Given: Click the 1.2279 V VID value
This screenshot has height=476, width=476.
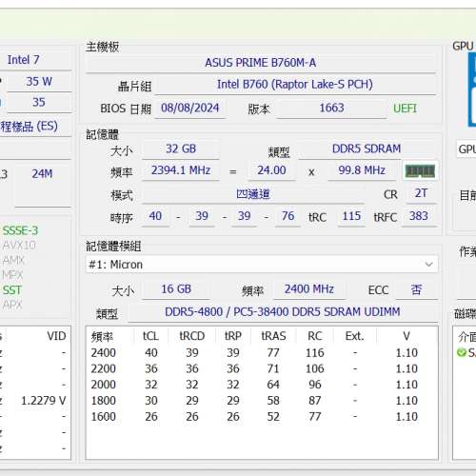Looking at the screenshot, I should tap(44, 401).
